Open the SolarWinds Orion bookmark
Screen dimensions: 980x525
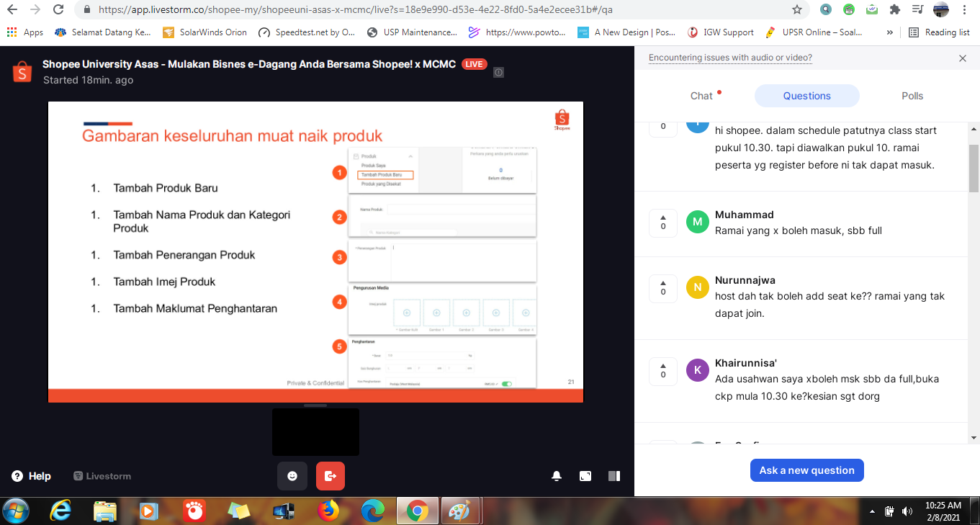(x=205, y=32)
